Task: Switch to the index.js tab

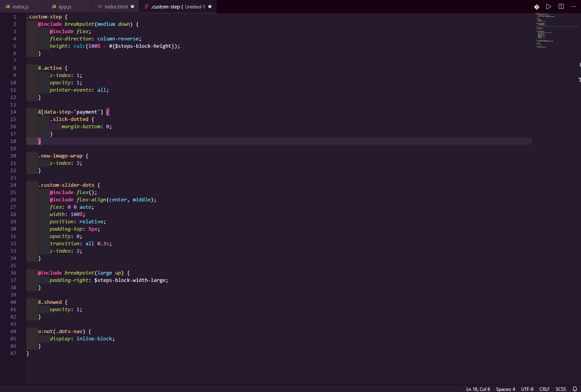Action: tap(23, 7)
